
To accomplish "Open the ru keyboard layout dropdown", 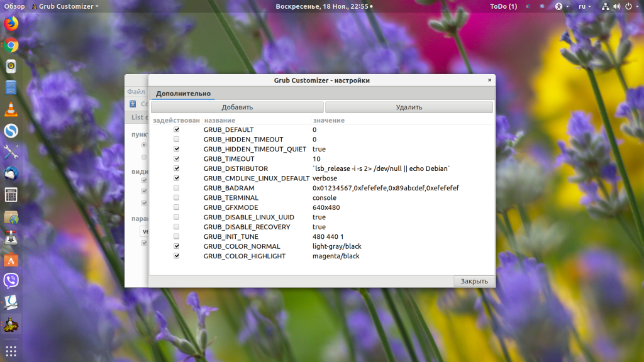I will tap(585, 6).
